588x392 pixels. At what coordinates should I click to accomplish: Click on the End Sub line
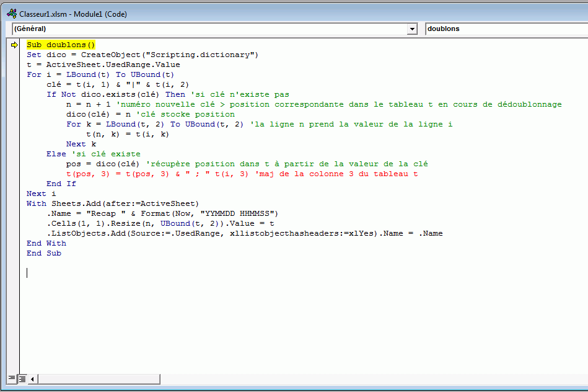pos(44,253)
